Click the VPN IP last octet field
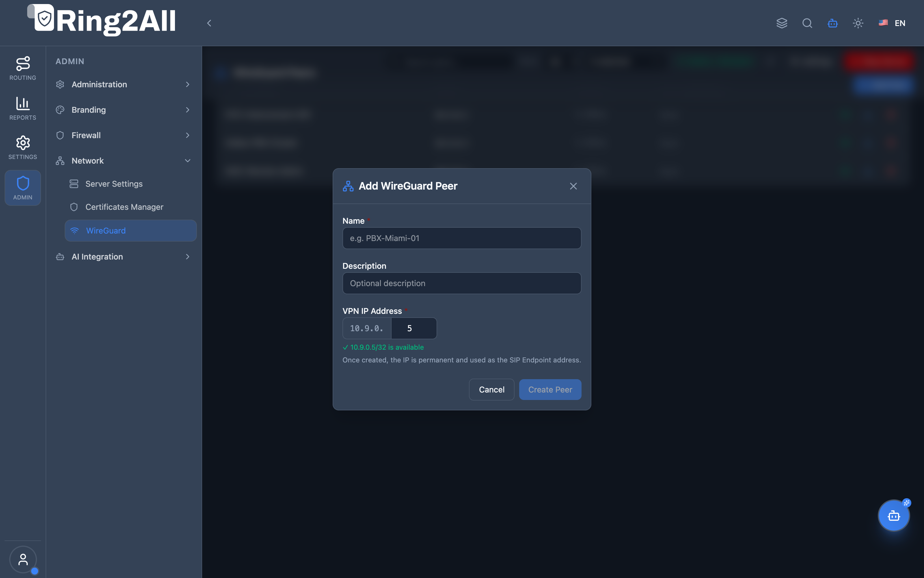Image resolution: width=924 pixels, height=578 pixels. click(x=414, y=328)
